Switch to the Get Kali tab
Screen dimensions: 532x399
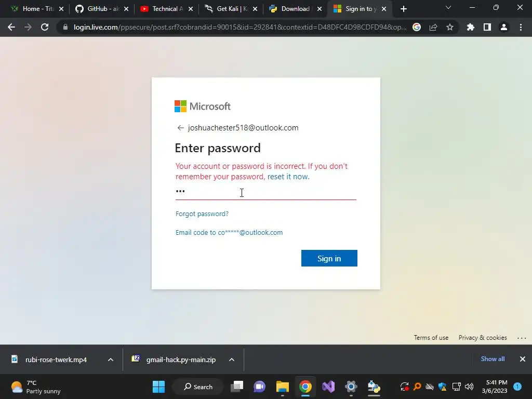[x=231, y=9]
